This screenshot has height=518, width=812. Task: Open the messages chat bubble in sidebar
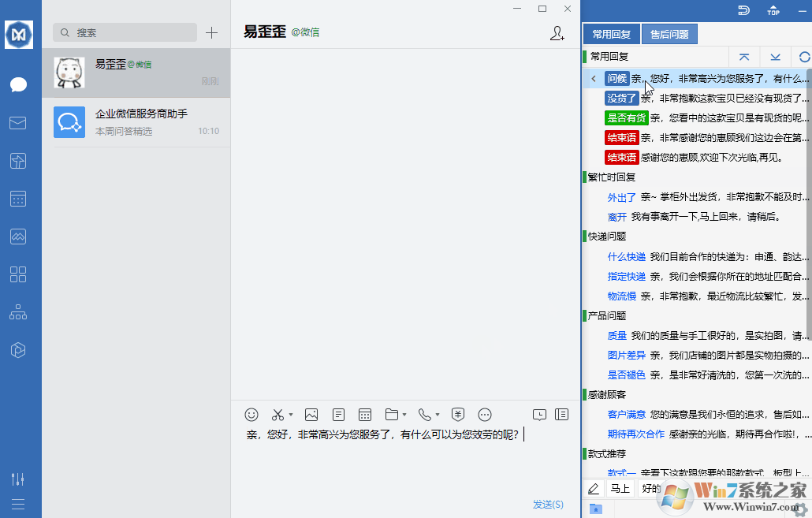click(x=18, y=84)
